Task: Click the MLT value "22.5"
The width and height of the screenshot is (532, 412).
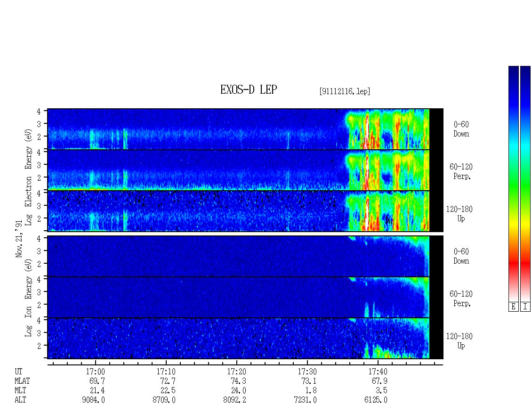Action: pos(168,391)
